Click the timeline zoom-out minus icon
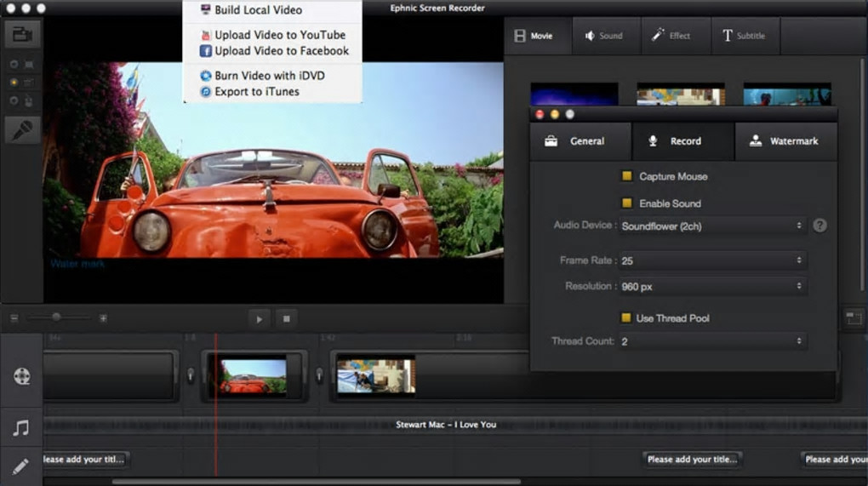Screen dimensions: 868x486 [x=14, y=318]
